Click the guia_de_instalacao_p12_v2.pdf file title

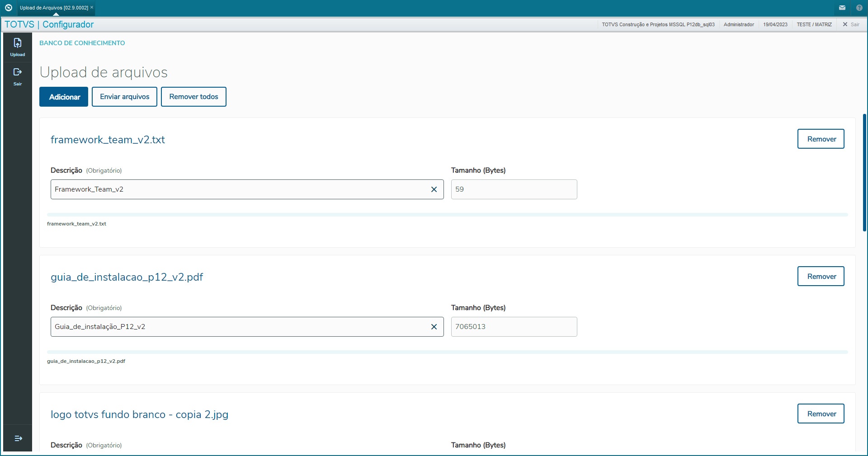click(127, 277)
